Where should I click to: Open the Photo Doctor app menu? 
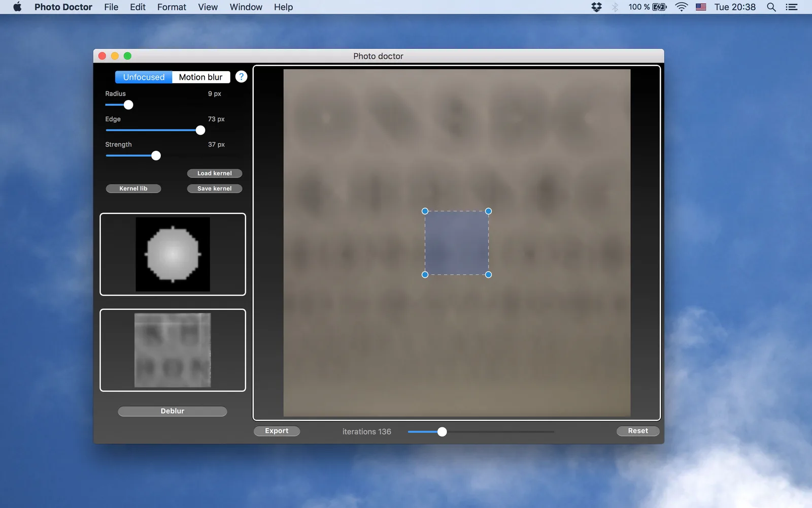(63, 7)
